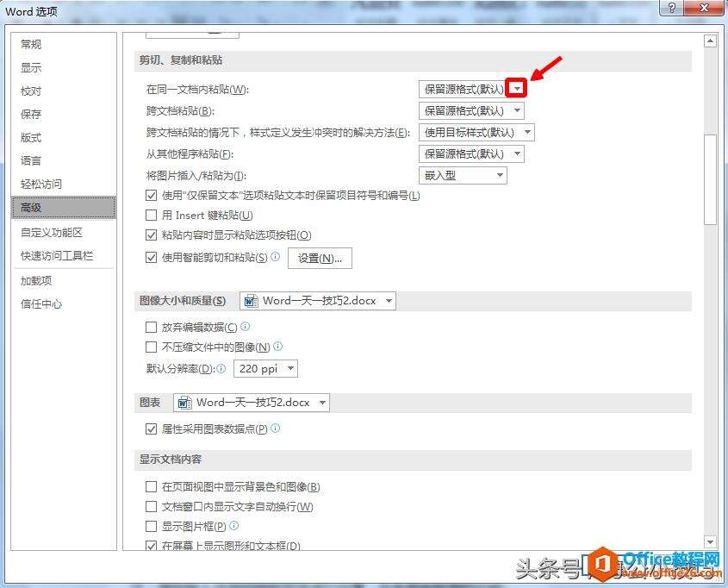Click the 剪切、复制和粘贴 section heading
728x588 pixels.
181,60
